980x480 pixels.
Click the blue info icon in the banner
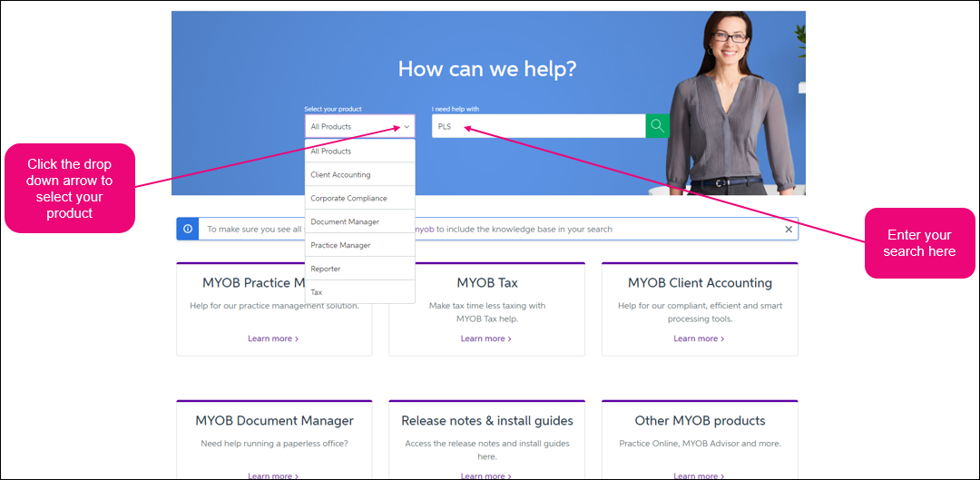coord(188,230)
